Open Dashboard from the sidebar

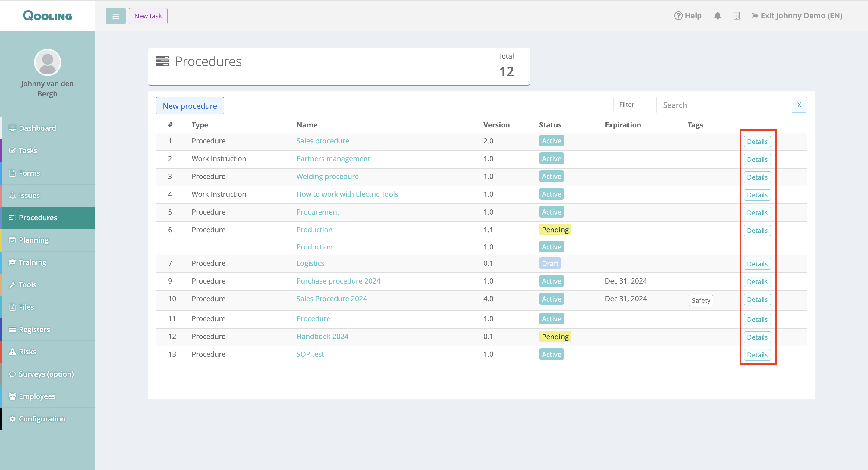pyautogui.click(x=37, y=128)
